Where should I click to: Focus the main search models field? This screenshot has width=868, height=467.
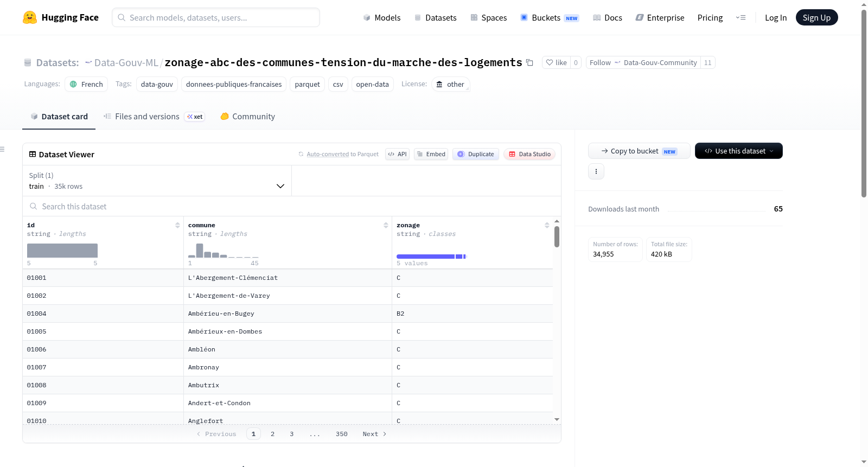pyautogui.click(x=216, y=17)
